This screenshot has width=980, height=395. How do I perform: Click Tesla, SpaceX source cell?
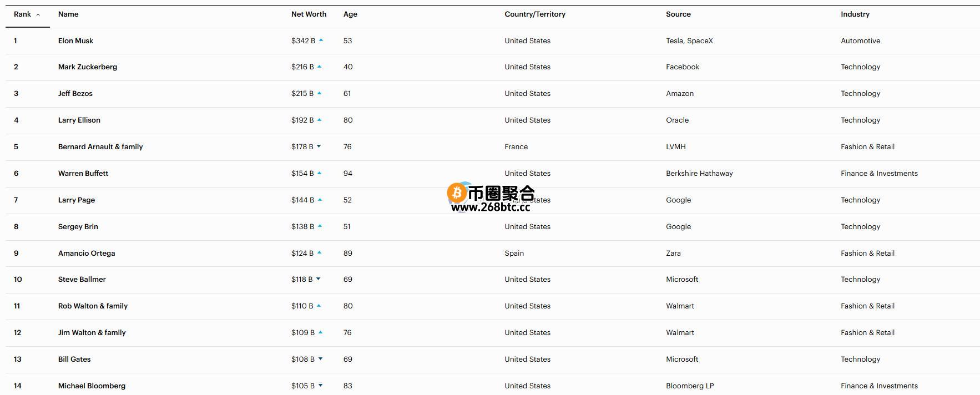(689, 40)
